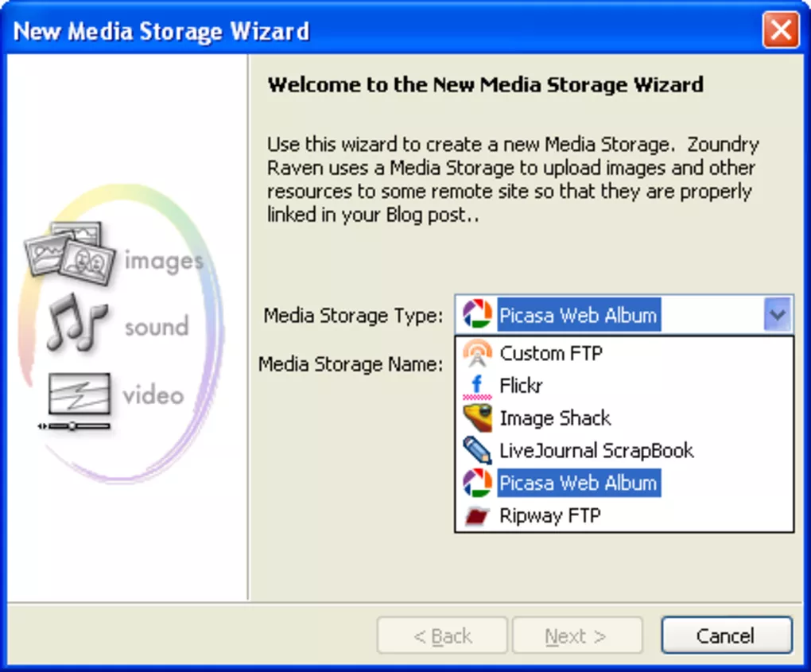
Task: Select Custom FTP from the list
Action: (x=550, y=353)
